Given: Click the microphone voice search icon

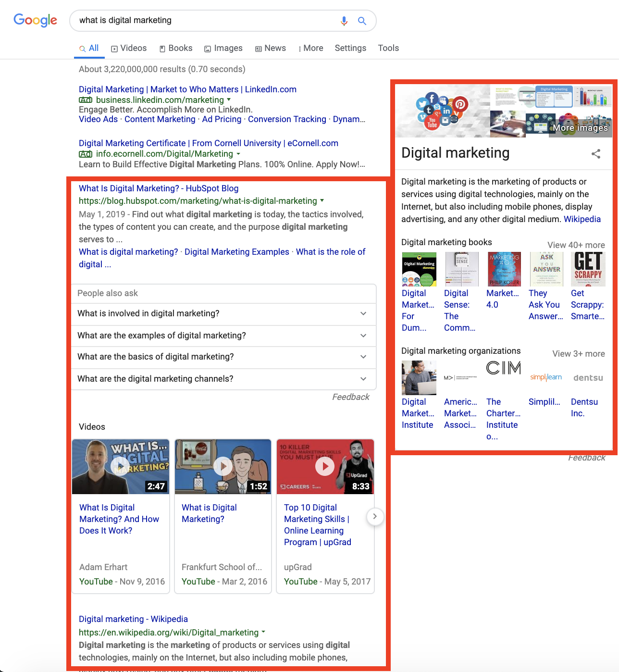Looking at the screenshot, I should pos(344,21).
